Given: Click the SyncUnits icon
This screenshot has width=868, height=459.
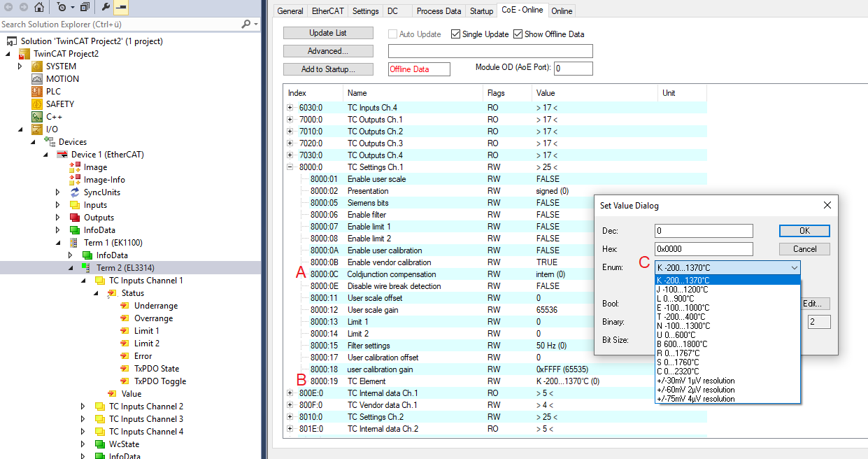Looking at the screenshot, I should pos(75,192).
